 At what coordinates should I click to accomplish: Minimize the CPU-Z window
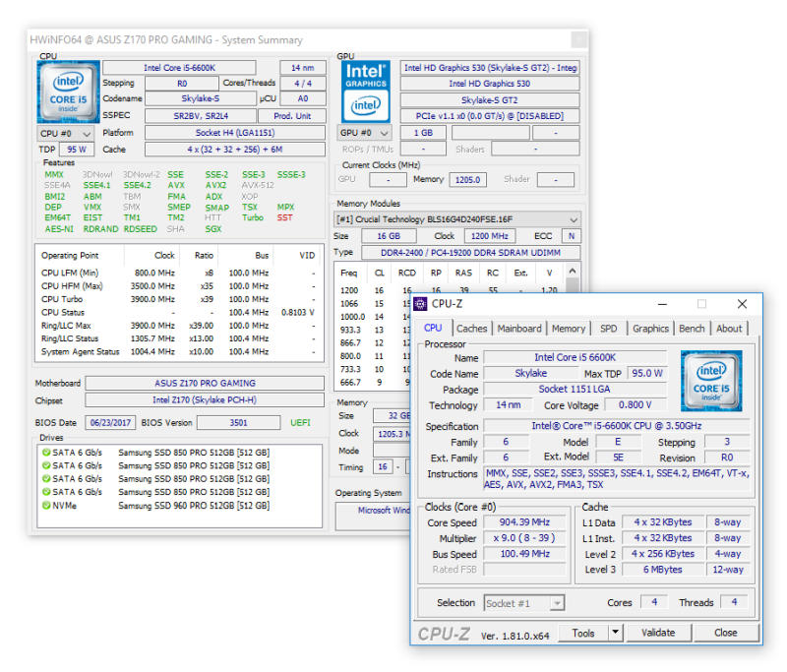point(662,304)
